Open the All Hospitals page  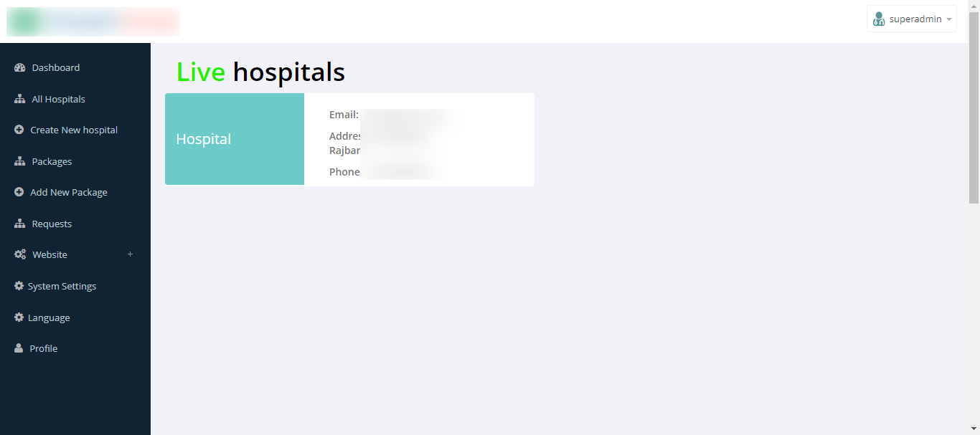(58, 99)
